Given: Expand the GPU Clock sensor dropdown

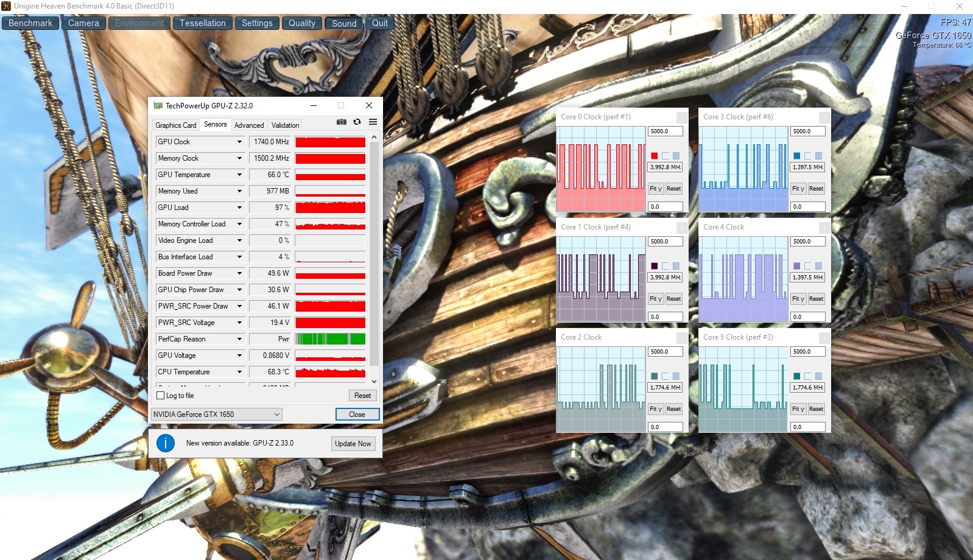Looking at the screenshot, I should [x=239, y=142].
